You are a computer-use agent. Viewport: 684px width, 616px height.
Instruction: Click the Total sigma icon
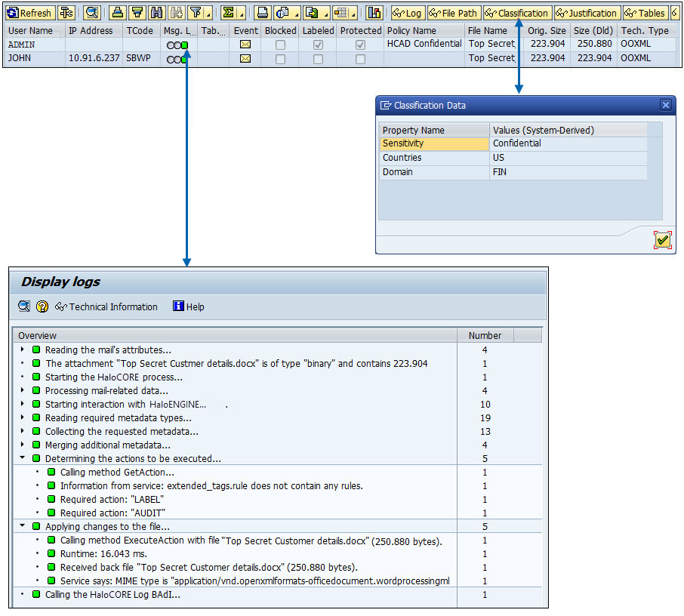[228, 13]
